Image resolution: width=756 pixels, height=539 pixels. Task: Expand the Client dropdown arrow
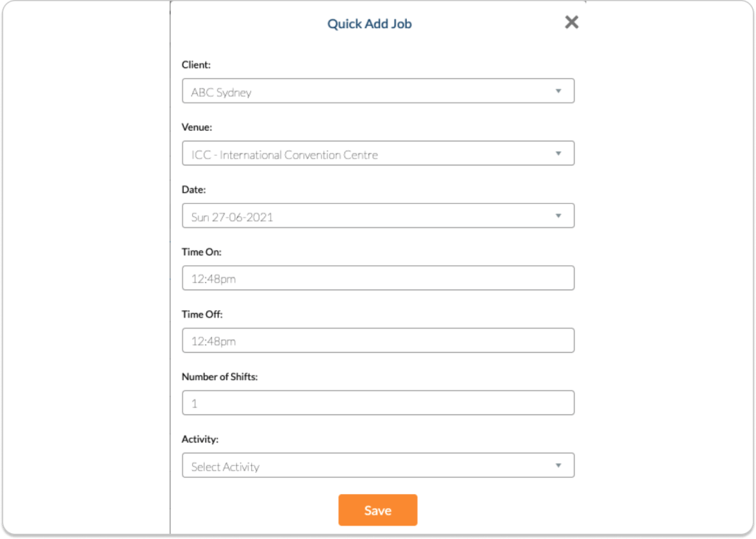tap(558, 91)
